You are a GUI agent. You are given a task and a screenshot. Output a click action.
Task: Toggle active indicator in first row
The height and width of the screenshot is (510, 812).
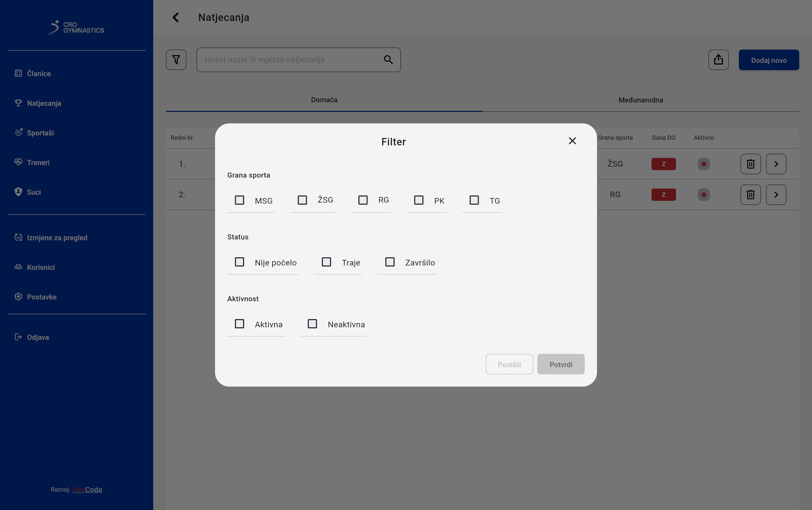[703, 164]
